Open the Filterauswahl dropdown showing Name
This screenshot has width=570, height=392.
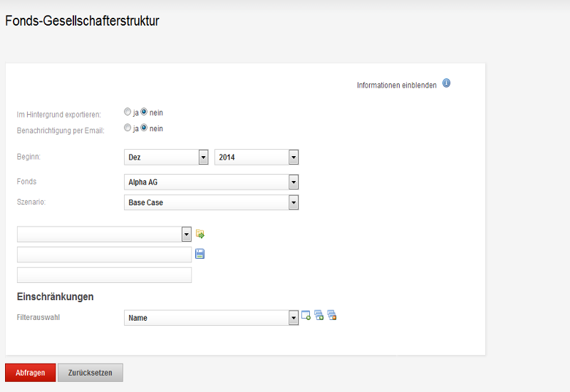(211, 318)
